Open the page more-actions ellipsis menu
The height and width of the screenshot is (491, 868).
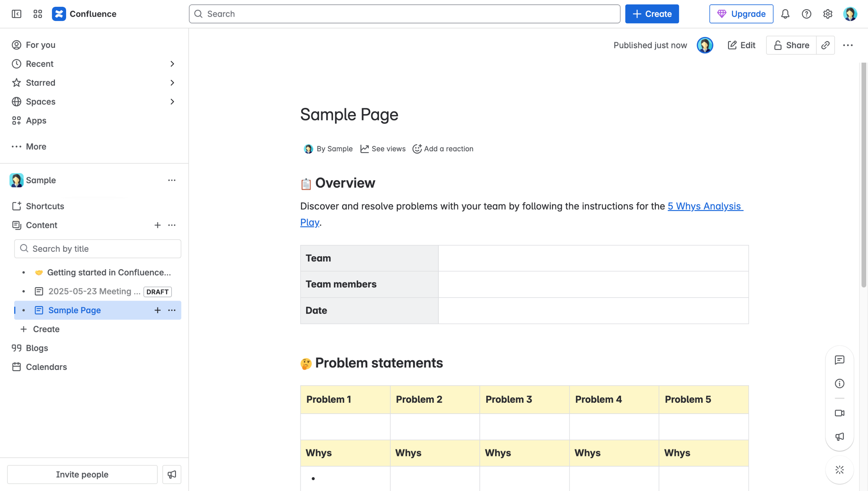848,45
